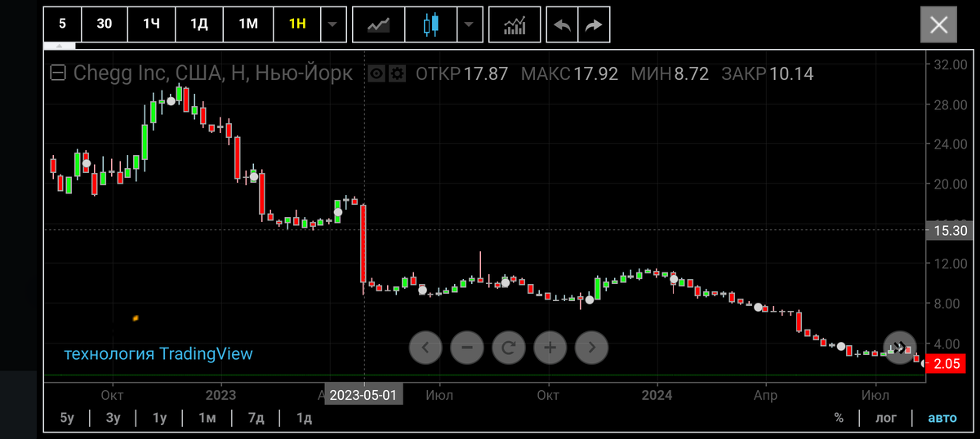
Task: Set the range to 1у
Action: coord(159,418)
